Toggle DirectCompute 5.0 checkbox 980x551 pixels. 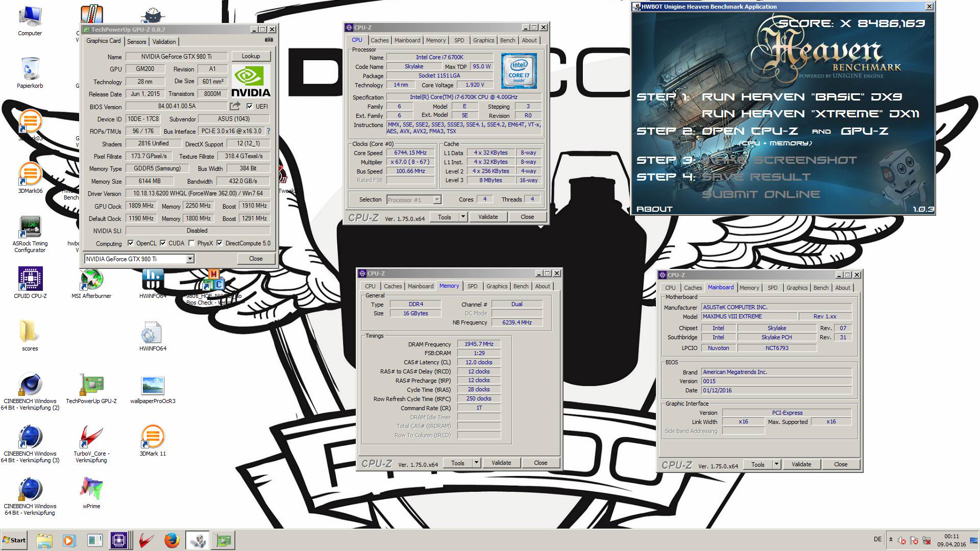219,243
